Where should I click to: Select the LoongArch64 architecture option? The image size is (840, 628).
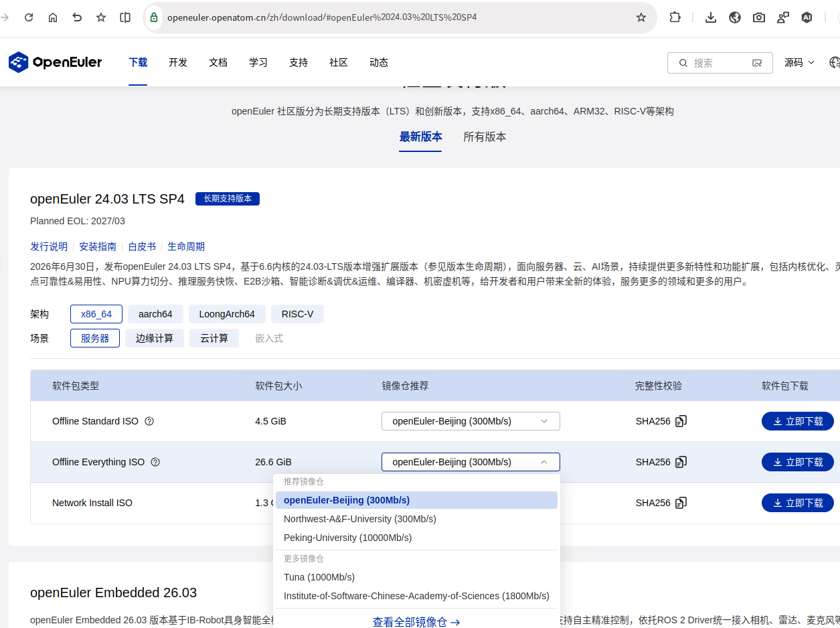[227, 314]
